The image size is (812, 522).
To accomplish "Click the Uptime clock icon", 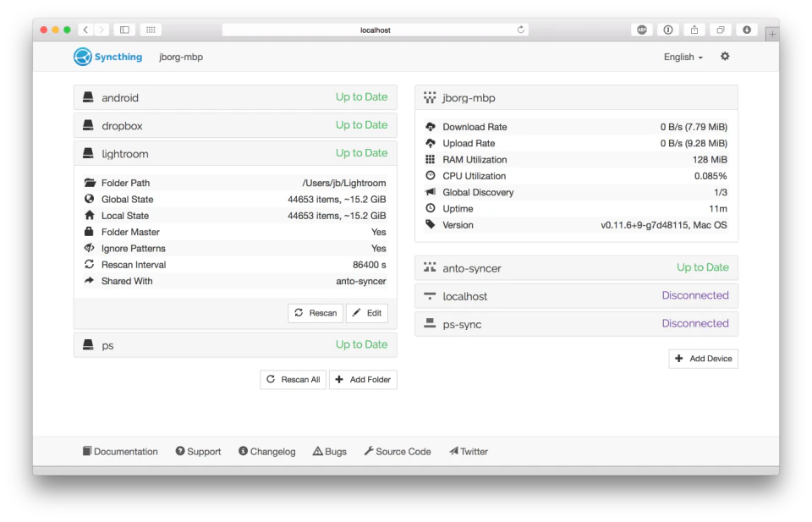I will click(x=431, y=208).
